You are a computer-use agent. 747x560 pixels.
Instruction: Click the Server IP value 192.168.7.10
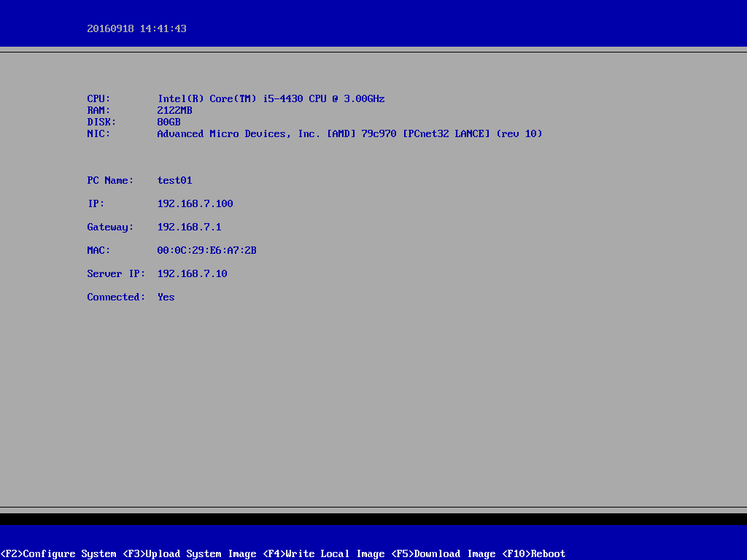(193, 274)
